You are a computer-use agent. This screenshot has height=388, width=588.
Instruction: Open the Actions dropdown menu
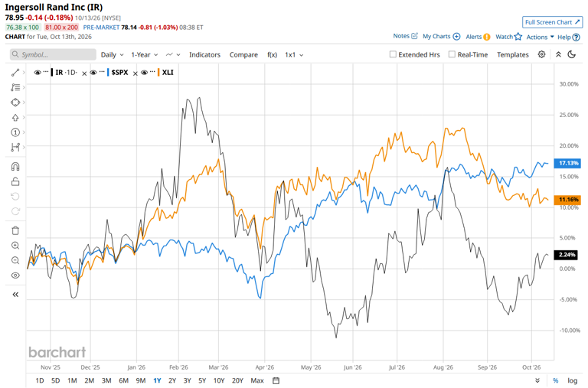(x=540, y=37)
